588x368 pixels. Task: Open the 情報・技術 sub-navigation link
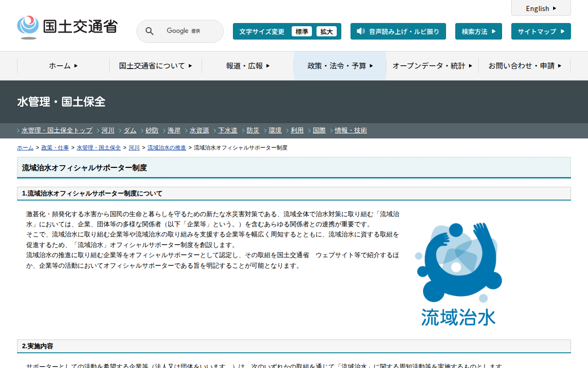(351, 131)
